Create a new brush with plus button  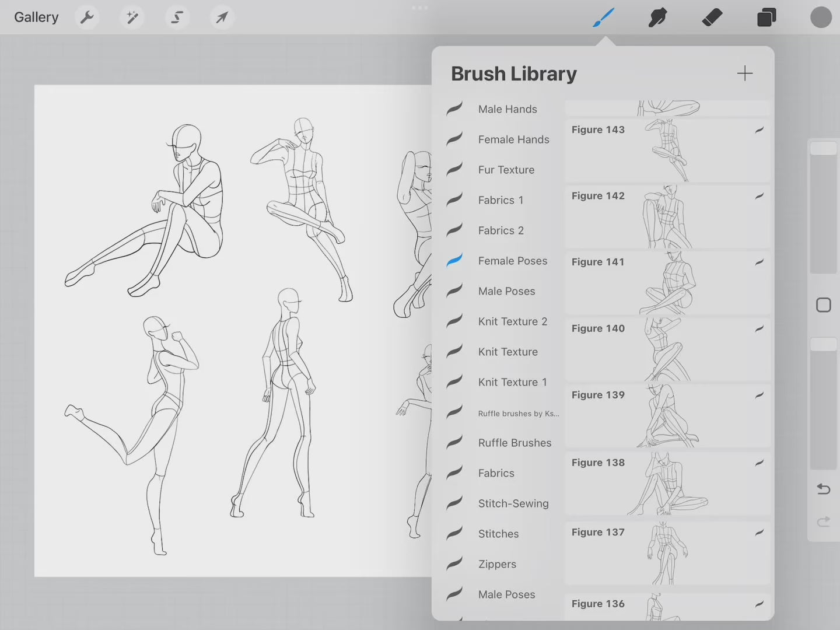(x=745, y=73)
